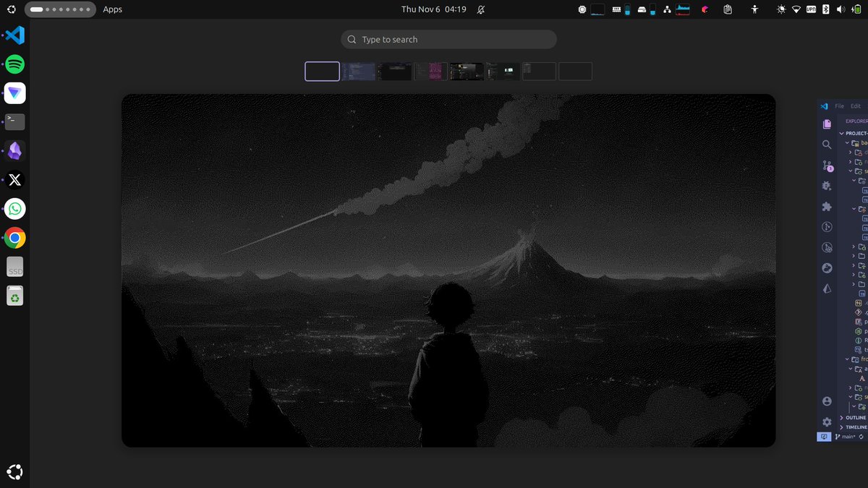The height and width of the screenshot is (488, 868).
Task: Toggle the do-not-disturb bell beside the clock
Action: [481, 9]
